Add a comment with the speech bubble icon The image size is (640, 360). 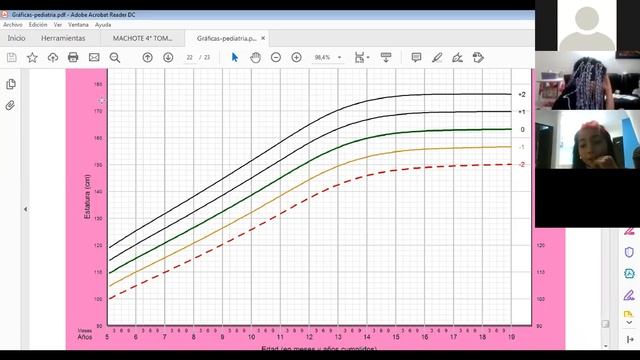[416, 58]
